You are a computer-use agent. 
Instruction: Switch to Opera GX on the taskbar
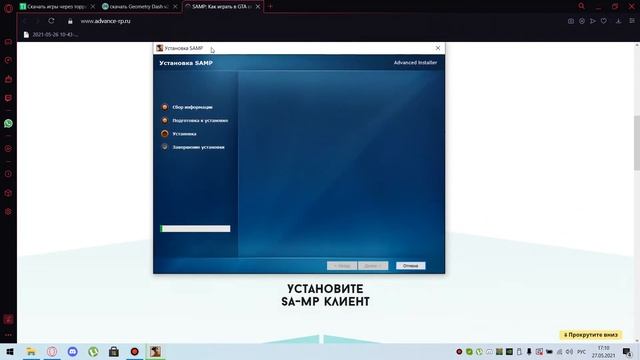pyautogui.click(x=52, y=351)
